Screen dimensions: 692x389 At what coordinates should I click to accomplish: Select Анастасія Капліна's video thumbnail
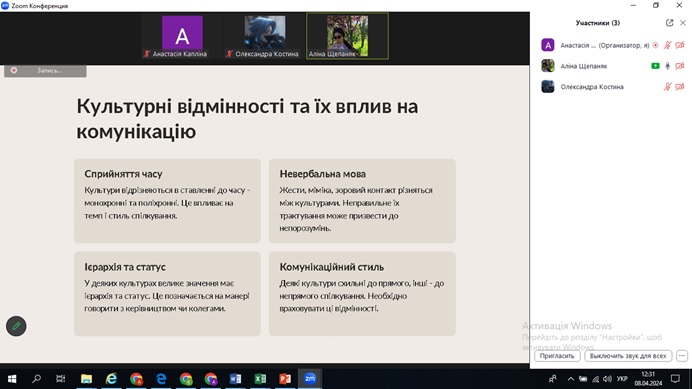182,36
